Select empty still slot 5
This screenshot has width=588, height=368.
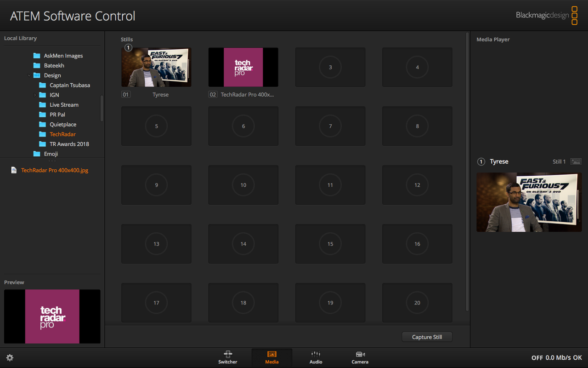156,126
